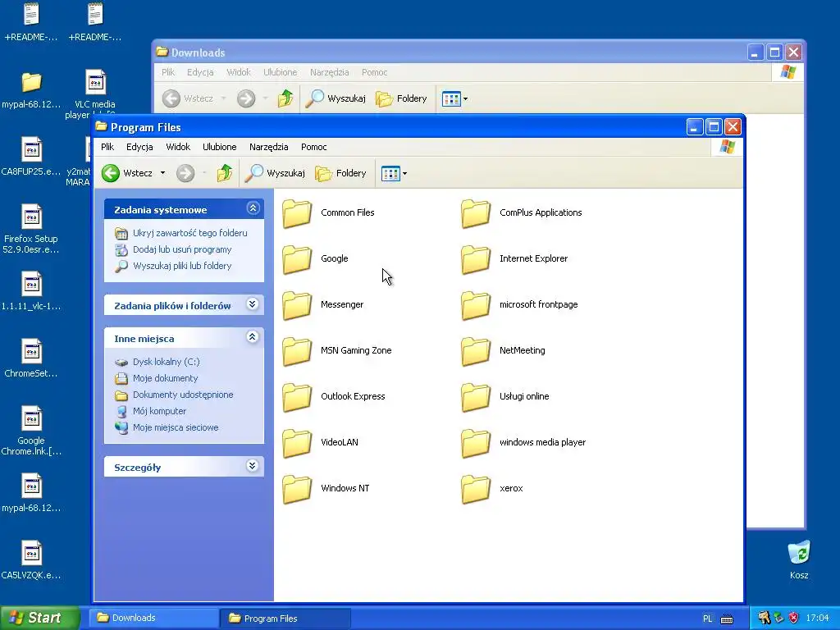The height and width of the screenshot is (630, 840).
Task: Select the Usługi online folder icon
Action: pyautogui.click(x=476, y=397)
